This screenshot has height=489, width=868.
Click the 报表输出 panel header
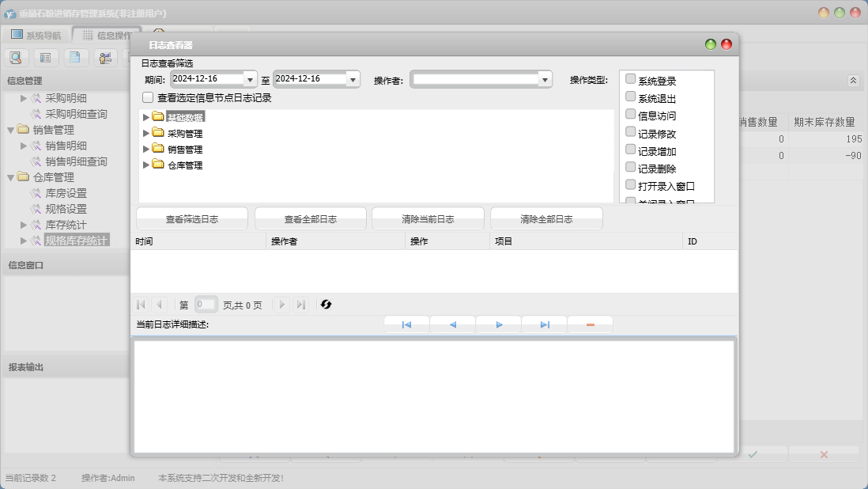coord(66,367)
